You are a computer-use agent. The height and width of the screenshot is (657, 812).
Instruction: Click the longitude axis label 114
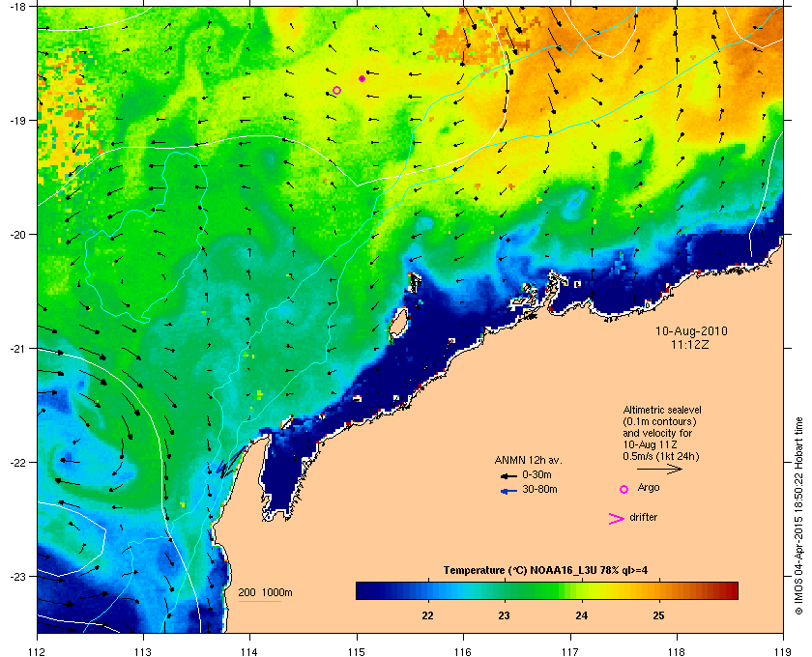click(249, 652)
